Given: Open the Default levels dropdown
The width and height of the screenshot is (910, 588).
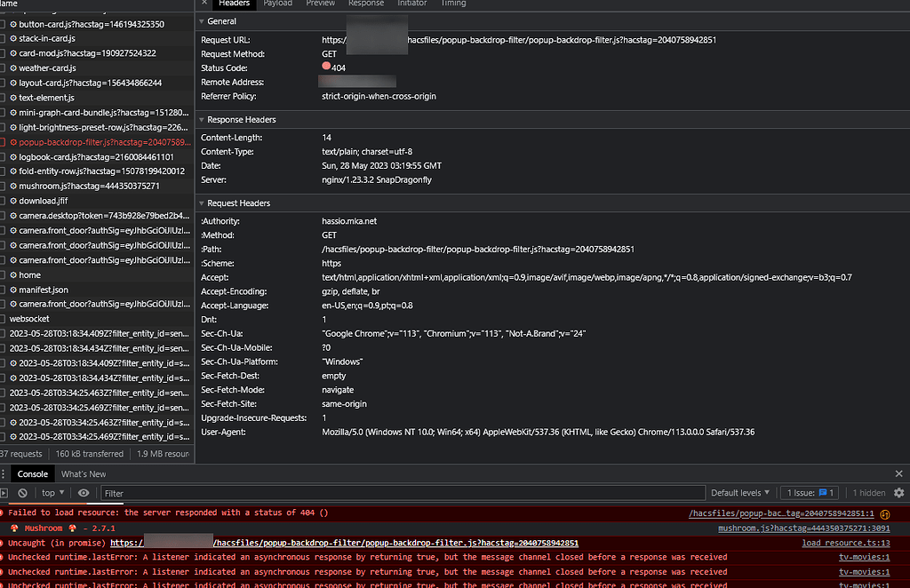Looking at the screenshot, I should coord(740,492).
